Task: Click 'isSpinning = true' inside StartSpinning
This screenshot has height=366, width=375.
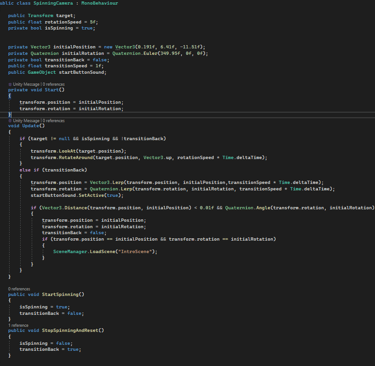Action: pos(43,307)
